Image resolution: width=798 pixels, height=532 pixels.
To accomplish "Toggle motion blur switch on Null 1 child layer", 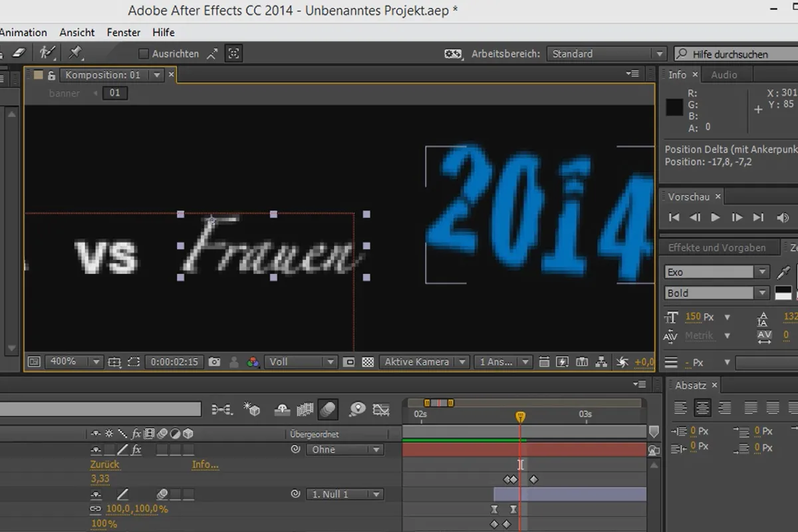I will tap(162, 494).
